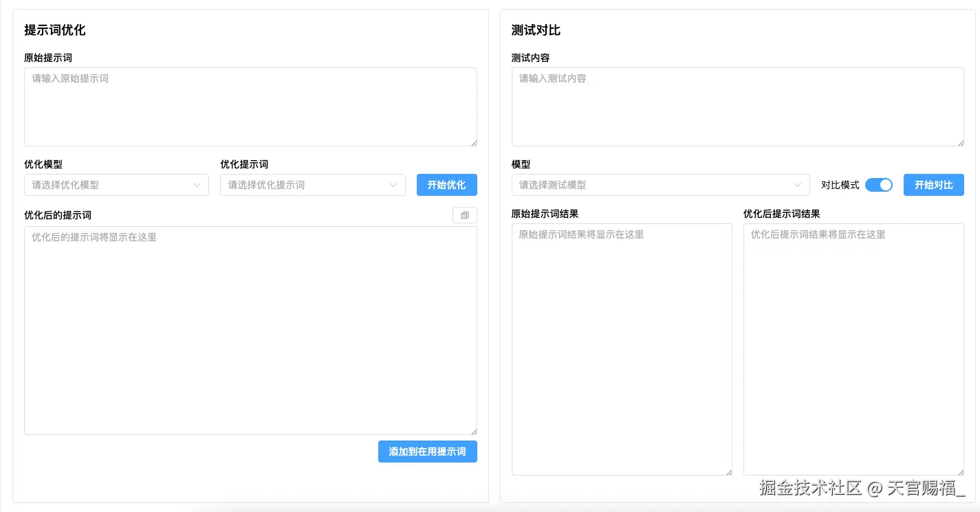Focus the 请输入原始提示词 text area
The height and width of the screenshot is (512, 980).
click(250, 107)
